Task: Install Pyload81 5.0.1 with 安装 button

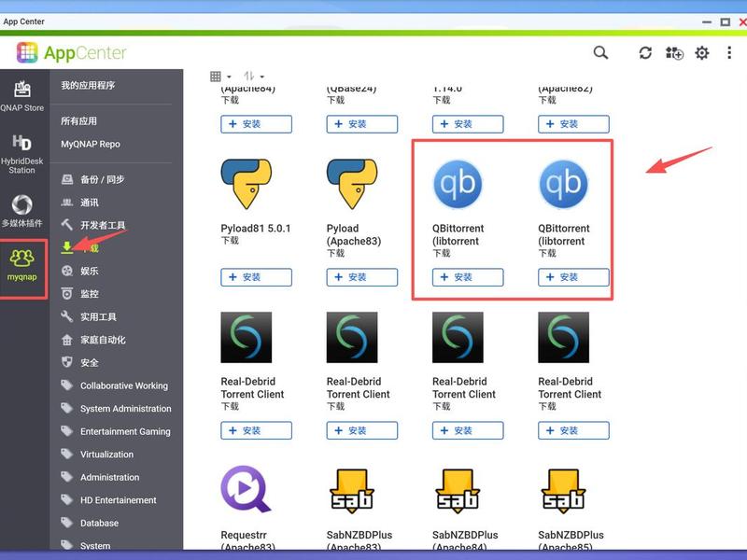Action: tap(256, 277)
